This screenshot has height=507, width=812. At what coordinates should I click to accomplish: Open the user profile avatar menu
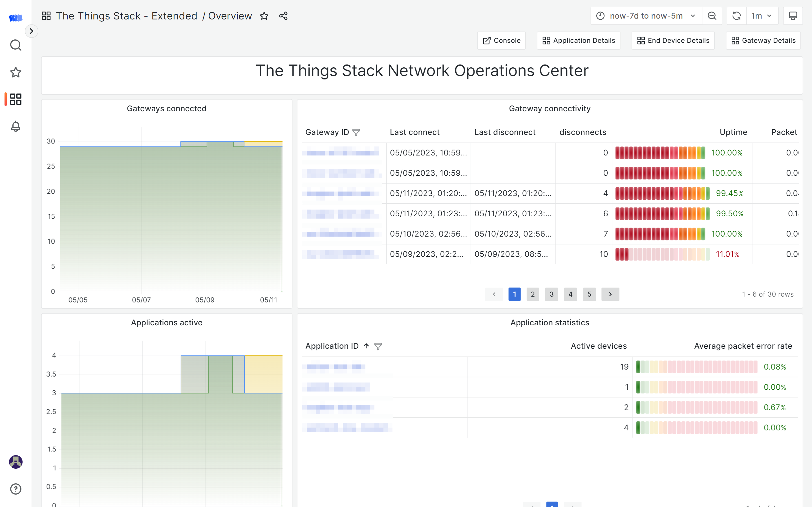point(16,462)
